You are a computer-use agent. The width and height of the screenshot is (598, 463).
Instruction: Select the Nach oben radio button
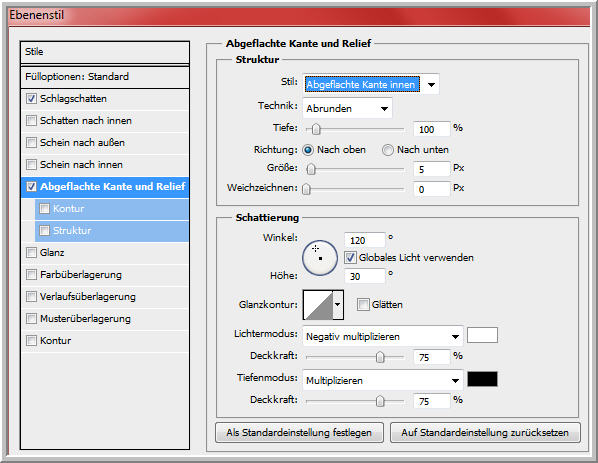click(308, 150)
